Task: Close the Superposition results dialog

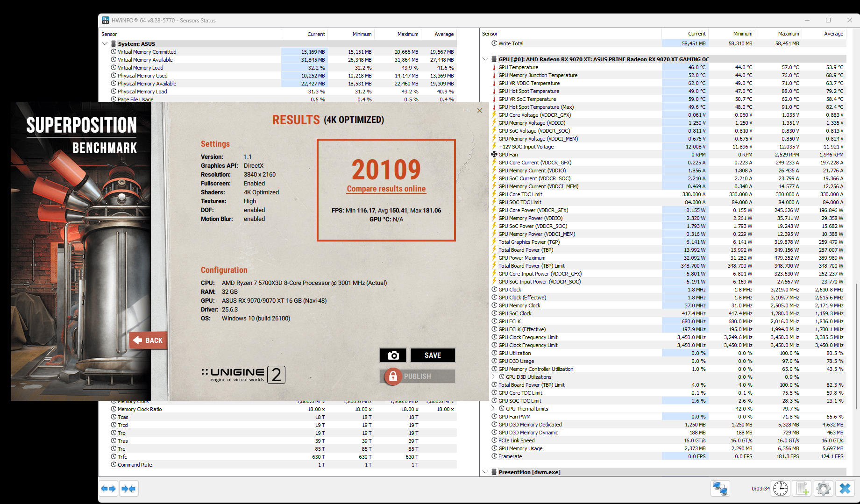Action: tap(480, 110)
